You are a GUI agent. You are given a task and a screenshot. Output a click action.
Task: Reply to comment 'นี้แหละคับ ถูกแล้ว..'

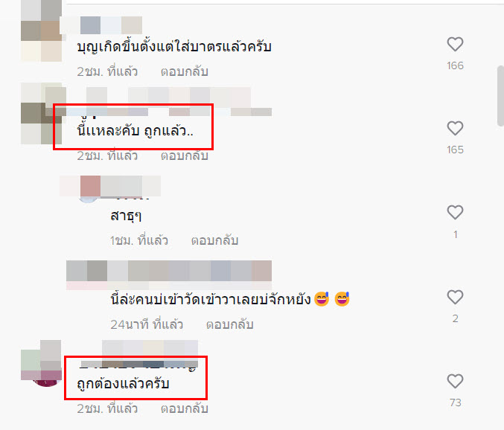[x=184, y=156]
